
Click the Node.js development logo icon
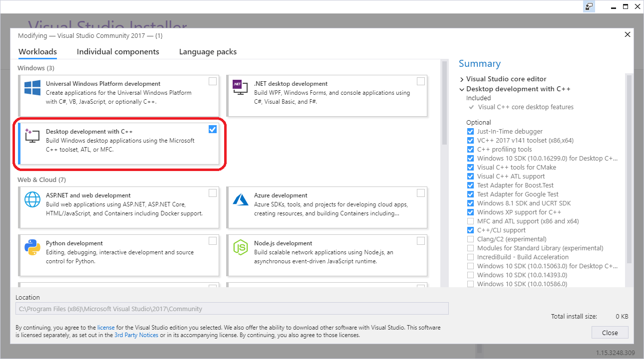(x=241, y=247)
